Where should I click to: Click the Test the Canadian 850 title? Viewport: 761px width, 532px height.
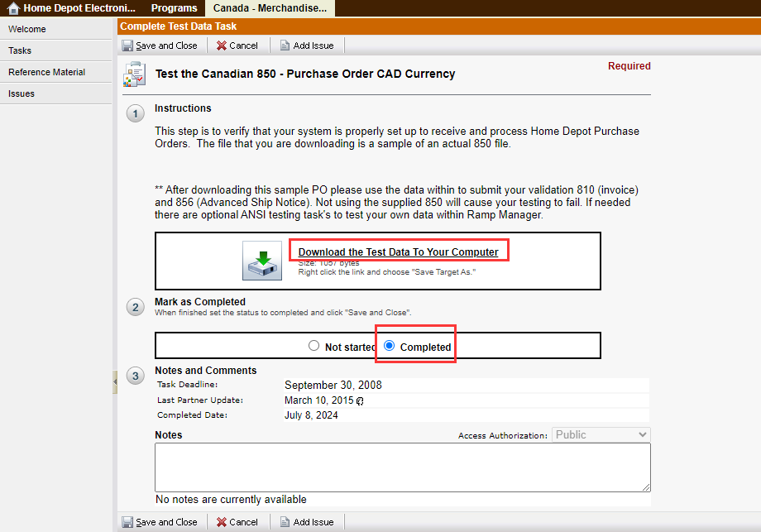click(305, 74)
